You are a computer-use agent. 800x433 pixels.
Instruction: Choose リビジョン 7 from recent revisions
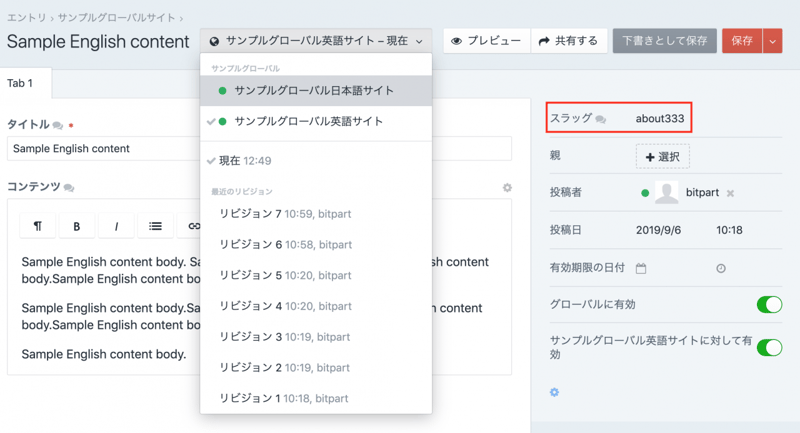click(283, 213)
